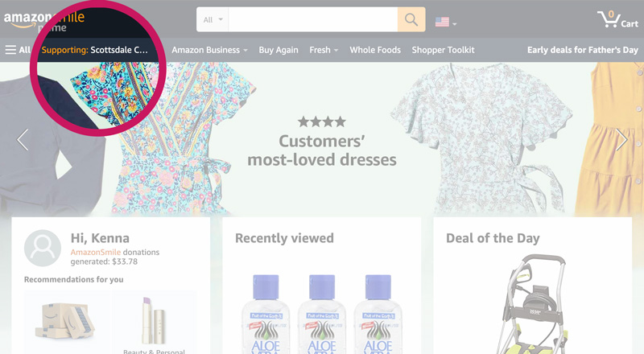Open the Amazon boxes recommendation thumbnail
644x354 pixels.
66,323
